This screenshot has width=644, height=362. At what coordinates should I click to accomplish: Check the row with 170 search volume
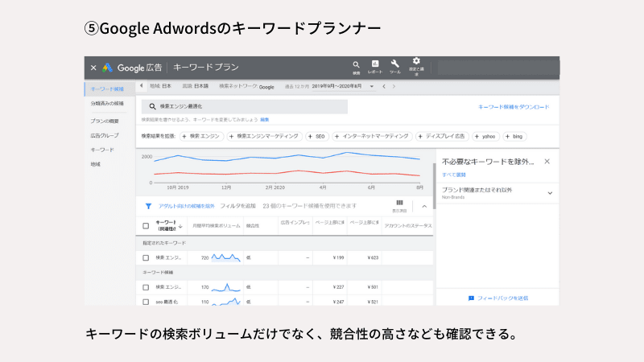coord(146,287)
